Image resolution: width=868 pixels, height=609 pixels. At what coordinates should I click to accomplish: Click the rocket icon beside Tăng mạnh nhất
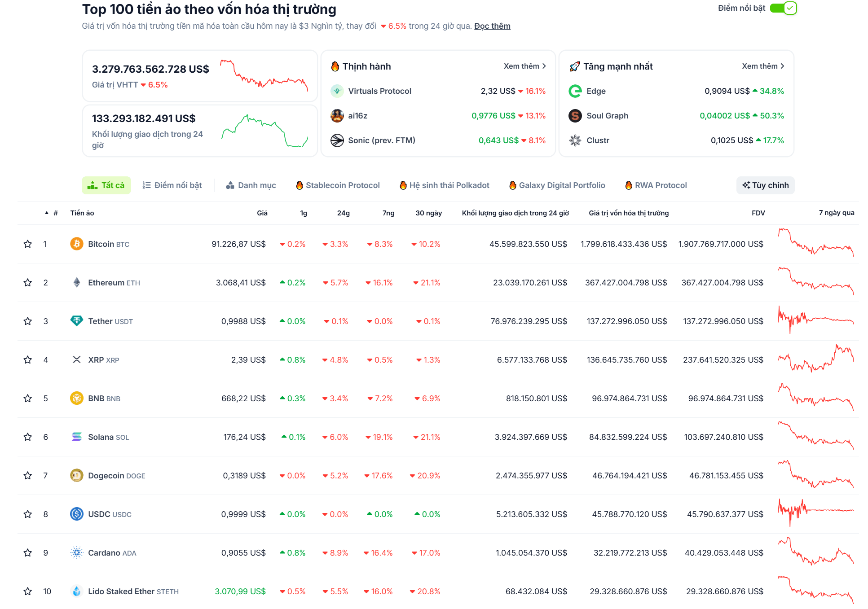574,67
